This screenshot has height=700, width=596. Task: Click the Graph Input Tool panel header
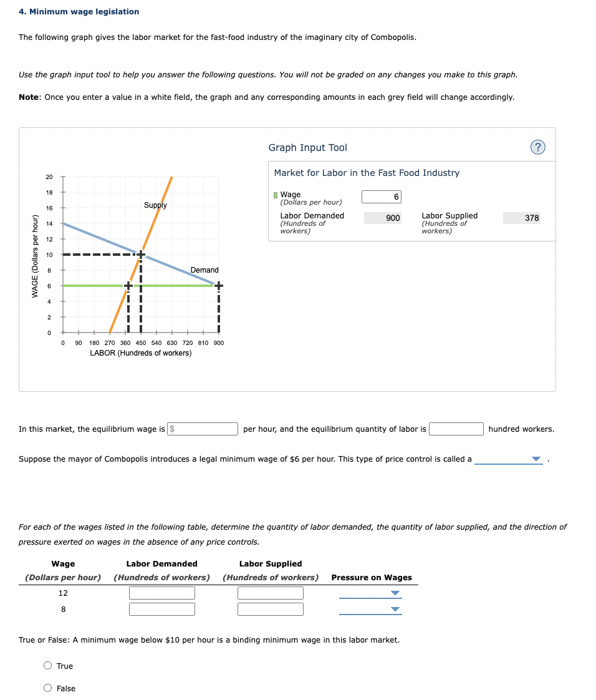coord(308,148)
